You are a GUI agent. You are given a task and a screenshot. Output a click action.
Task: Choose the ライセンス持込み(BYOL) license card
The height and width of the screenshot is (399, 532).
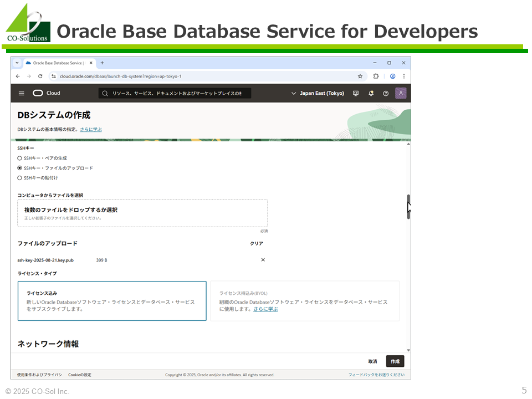click(x=305, y=301)
